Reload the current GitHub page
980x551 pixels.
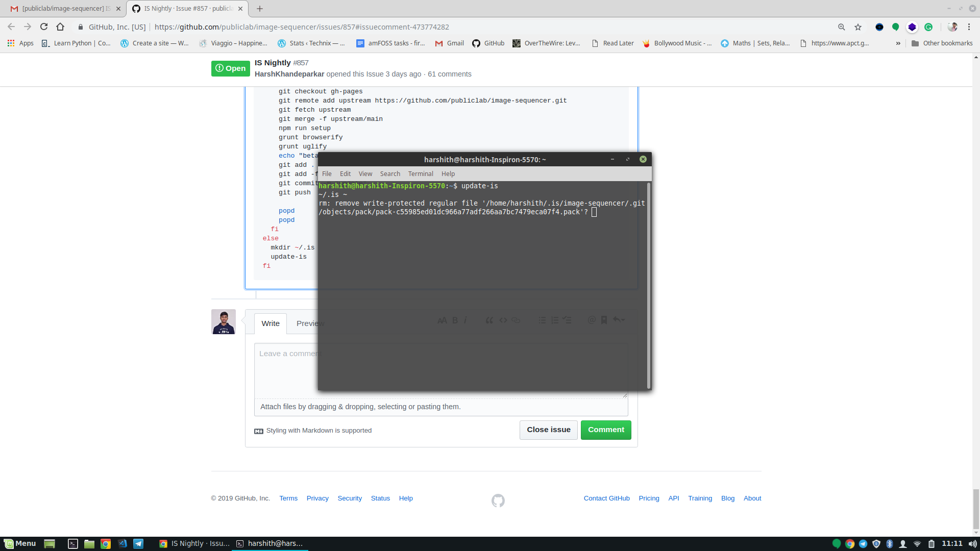tap(44, 27)
